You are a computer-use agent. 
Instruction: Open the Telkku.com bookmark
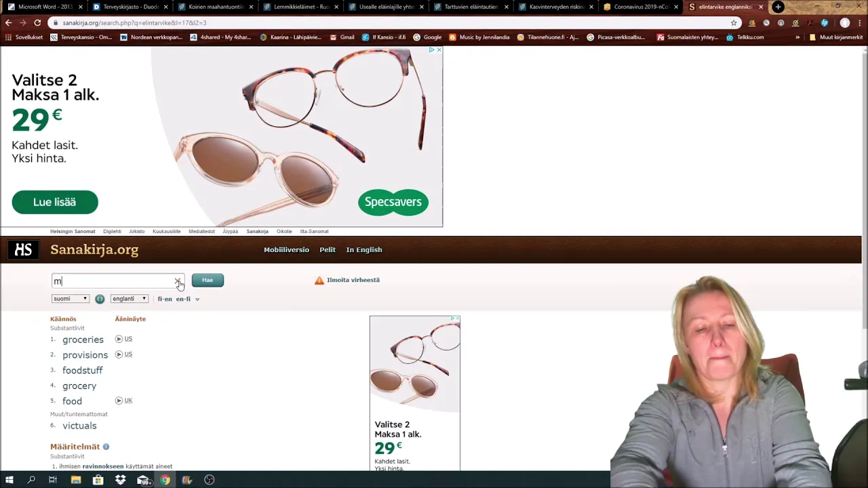[x=745, y=37]
